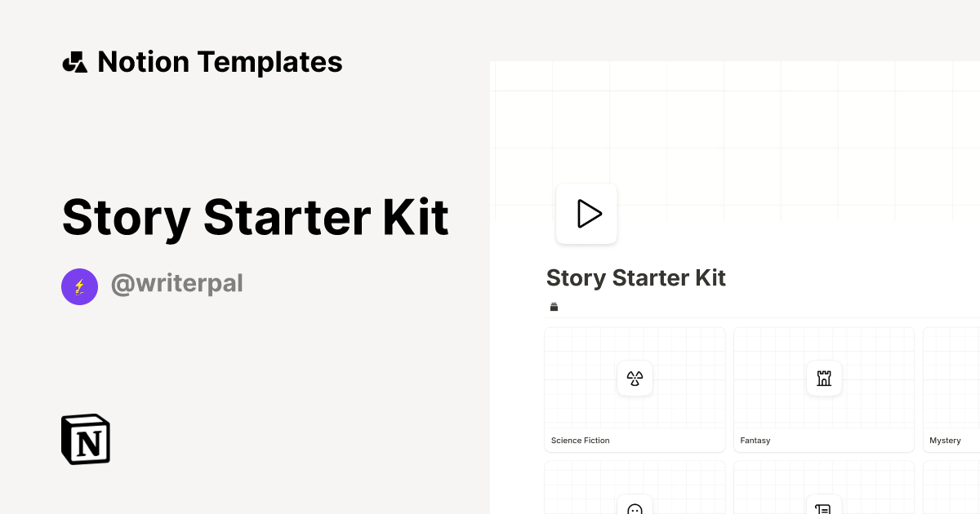Select the card below Science Fiction
The image size is (980, 514).
(x=635, y=487)
